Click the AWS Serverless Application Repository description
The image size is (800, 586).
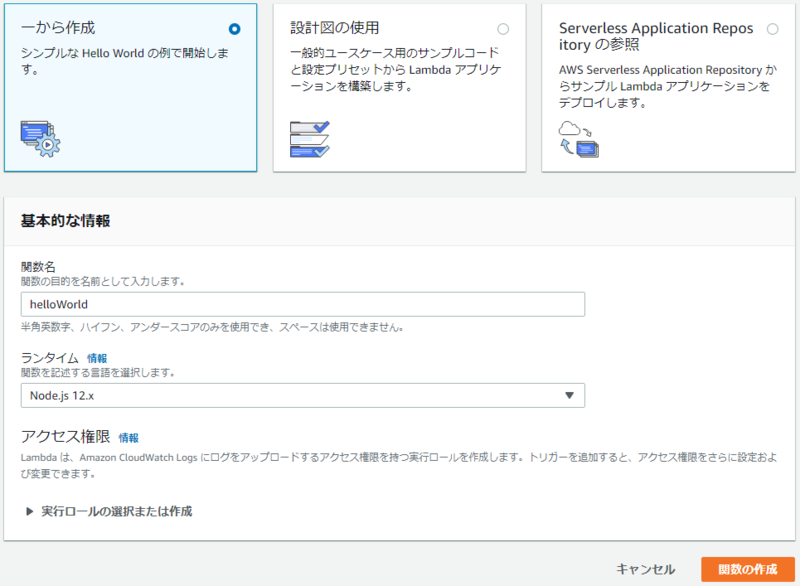pos(668,86)
